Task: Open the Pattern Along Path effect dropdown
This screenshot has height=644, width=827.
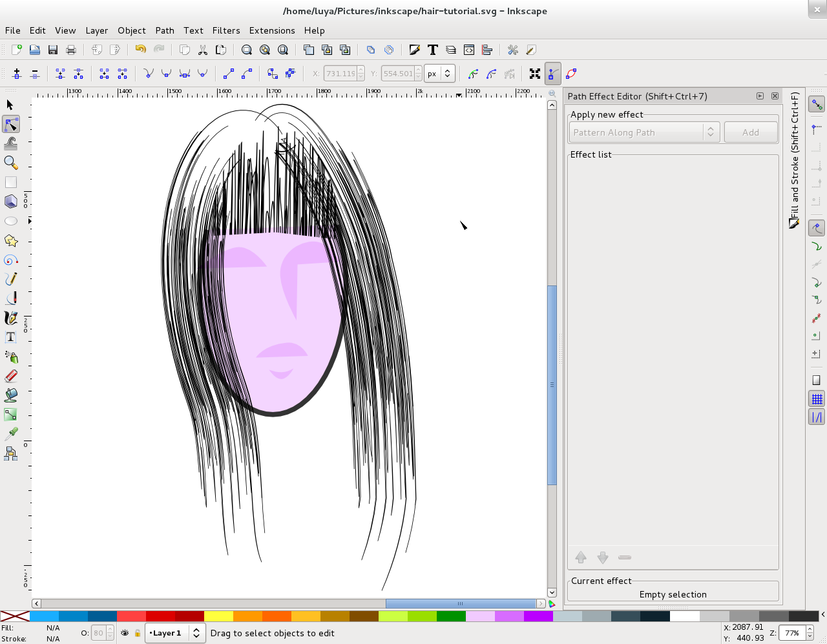Action: [x=644, y=132]
